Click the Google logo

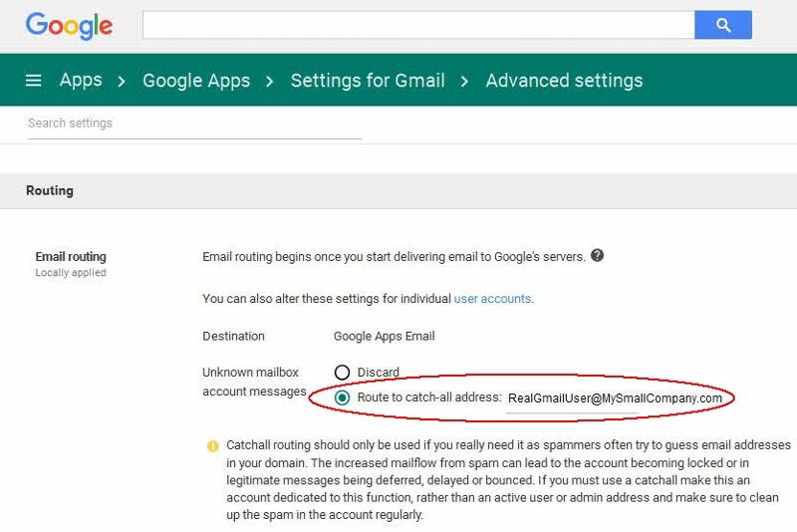pos(69,26)
